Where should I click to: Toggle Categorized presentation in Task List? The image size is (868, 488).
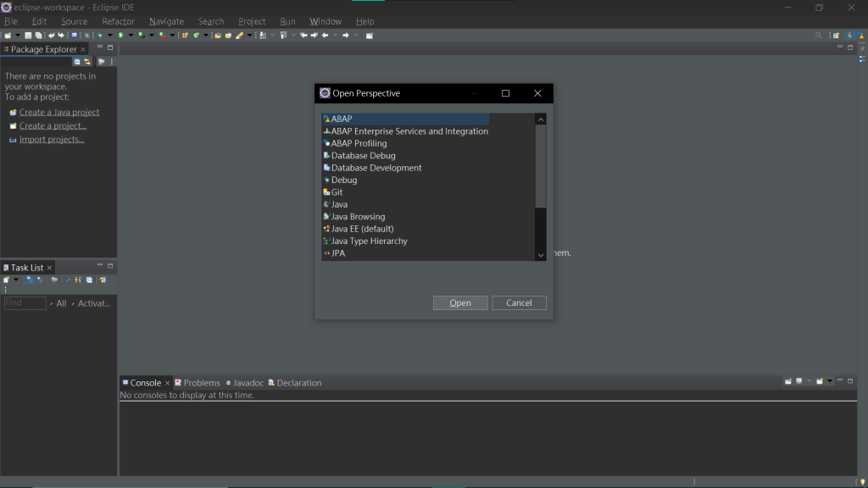tap(30, 280)
